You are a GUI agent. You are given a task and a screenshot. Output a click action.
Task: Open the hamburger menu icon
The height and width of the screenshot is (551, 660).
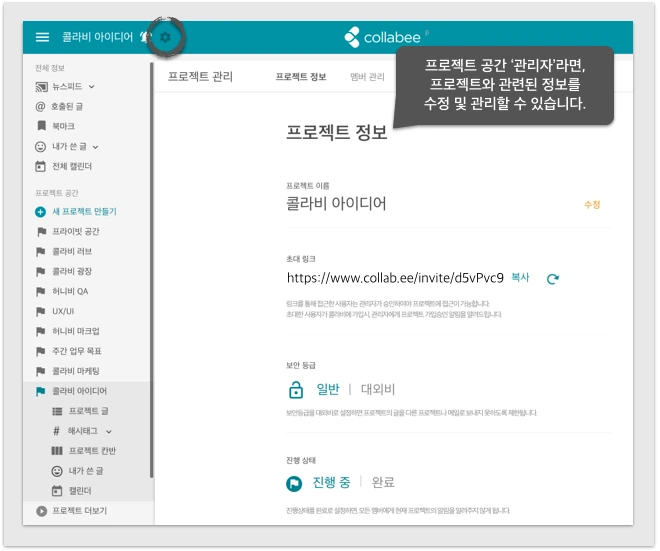point(42,37)
